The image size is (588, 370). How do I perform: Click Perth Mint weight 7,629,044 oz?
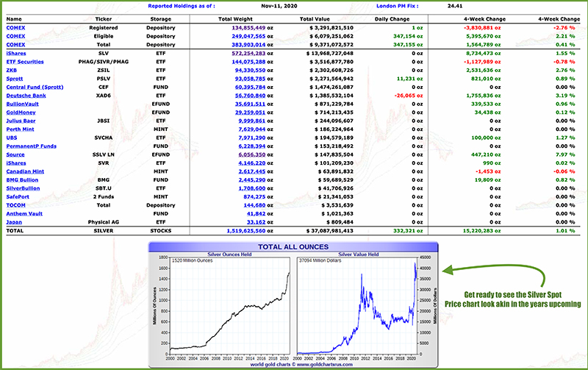(252, 129)
